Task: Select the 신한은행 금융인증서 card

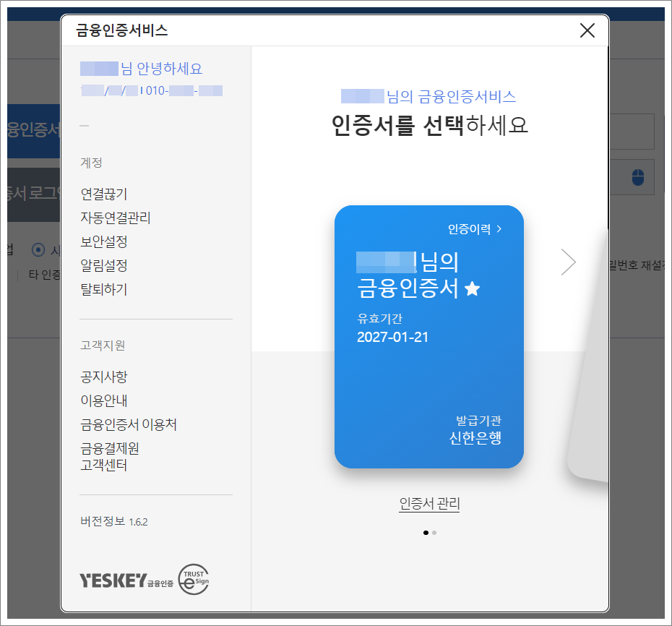Action: coord(429,337)
